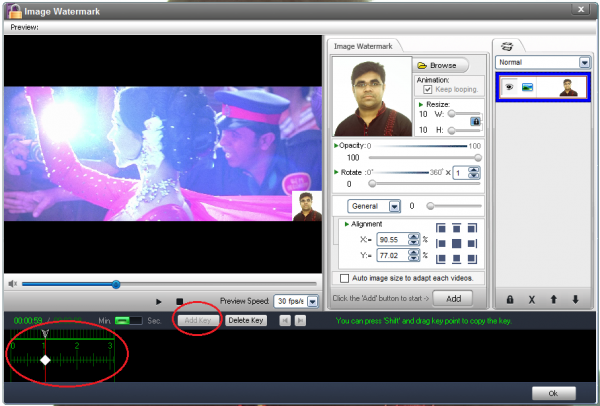600x406 pixels.
Task: Jump to the previous key point
Action: click(x=285, y=320)
